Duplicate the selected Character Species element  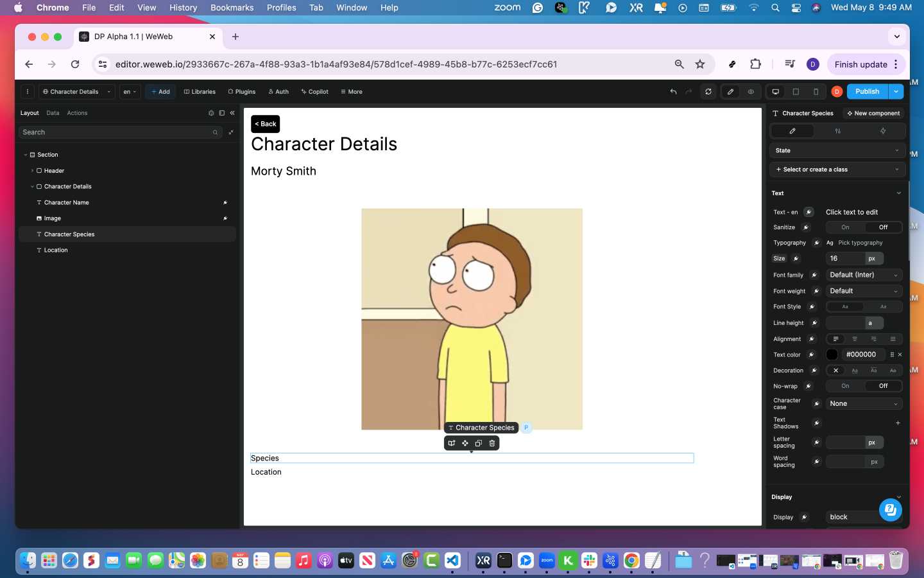479,443
